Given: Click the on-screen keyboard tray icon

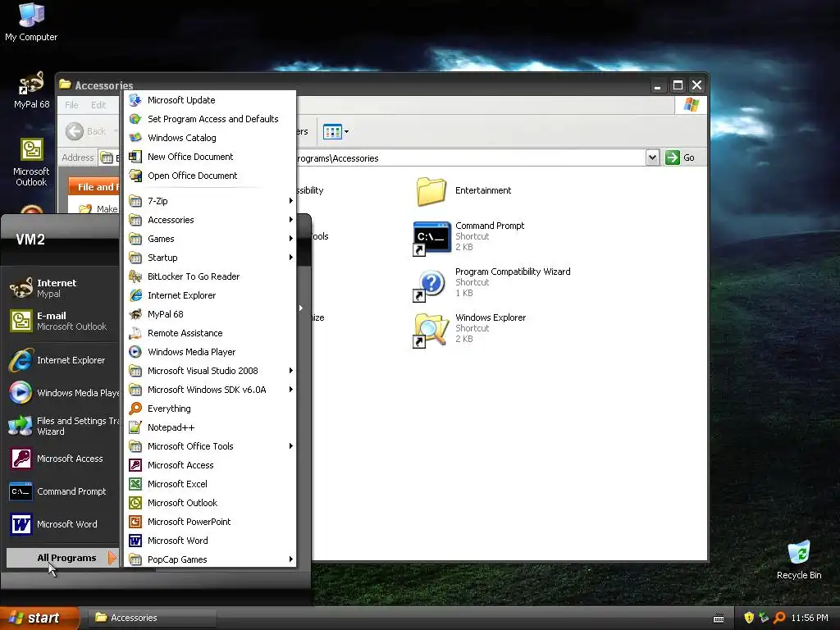Looking at the screenshot, I should click(x=719, y=619).
